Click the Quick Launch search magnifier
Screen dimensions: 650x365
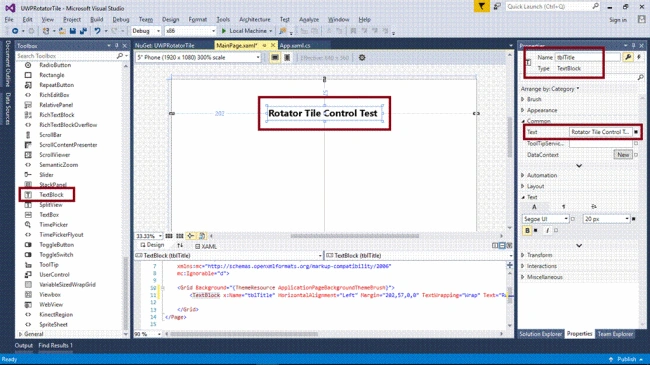595,6
